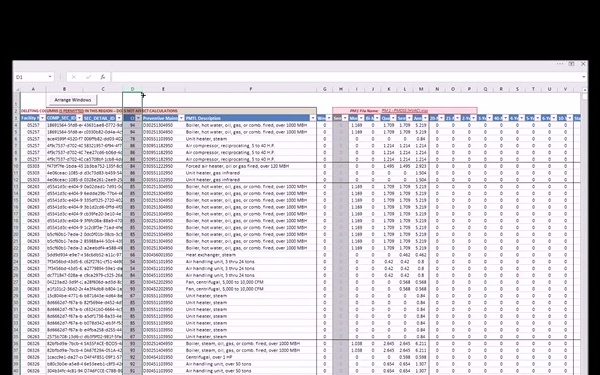Open the Preventive Maint filter dropdown
The height and width of the screenshot is (375, 600).
(x=181, y=118)
